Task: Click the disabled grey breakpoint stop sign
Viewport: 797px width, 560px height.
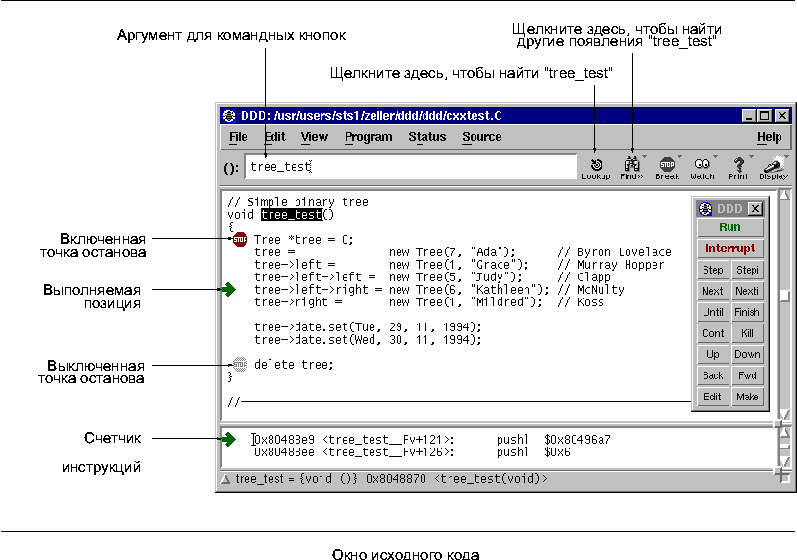Action: click(239, 364)
